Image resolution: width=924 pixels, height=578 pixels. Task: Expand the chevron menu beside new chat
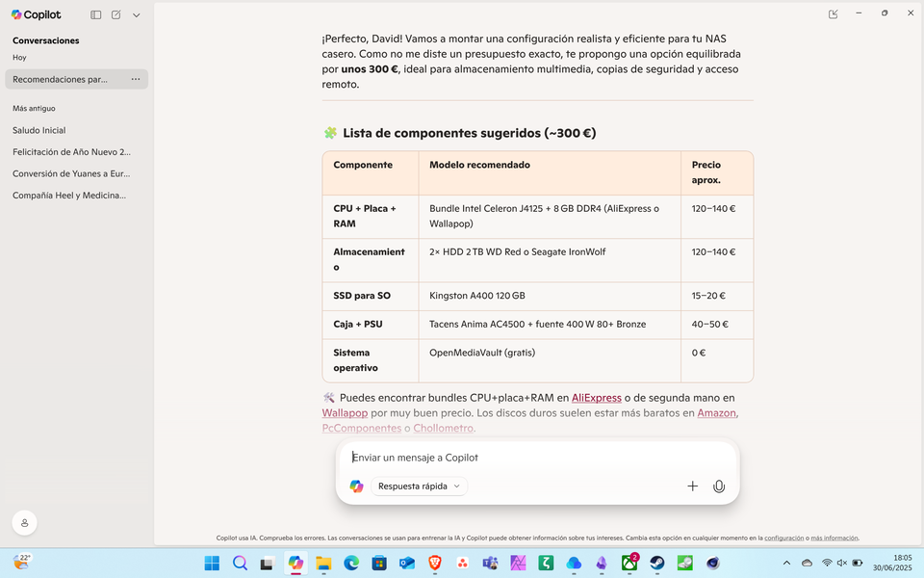tap(136, 15)
